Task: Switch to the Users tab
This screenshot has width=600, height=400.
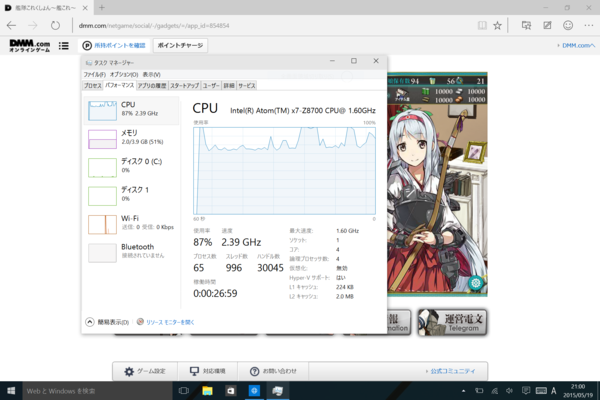Action: 211,86
